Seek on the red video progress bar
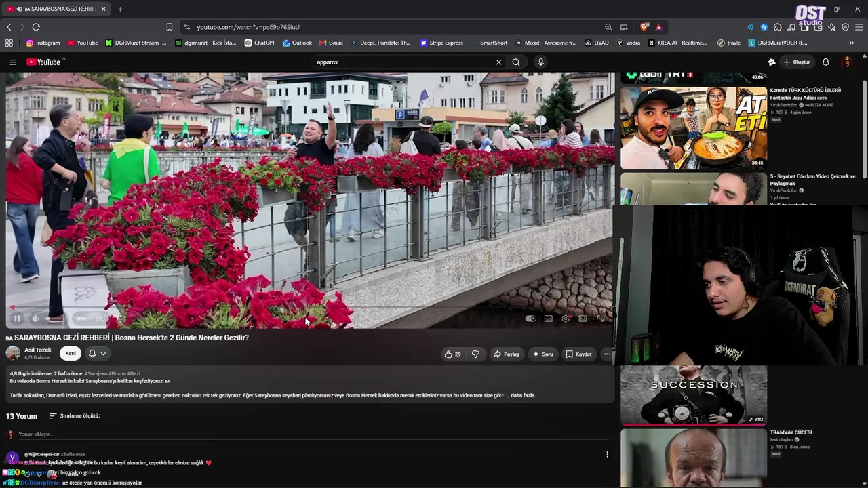Image resolution: width=868 pixels, height=488 pixels. click(309, 307)
